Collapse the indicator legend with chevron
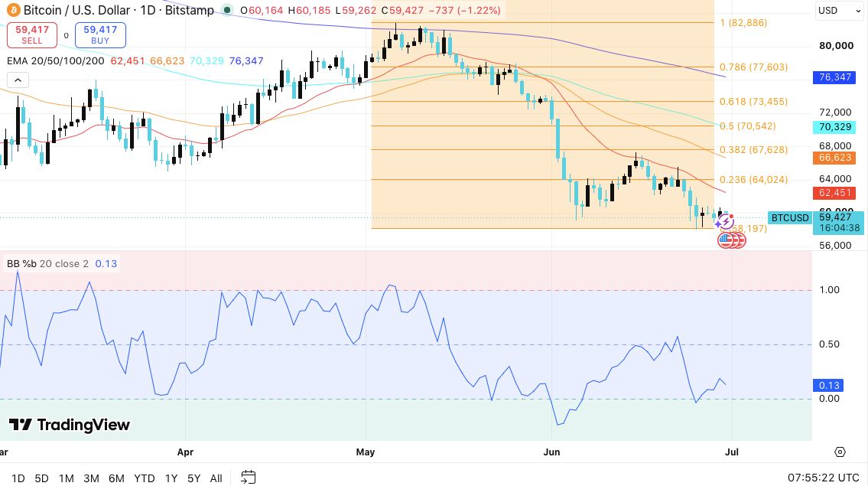The image size is (868, 486). (18, 80)
